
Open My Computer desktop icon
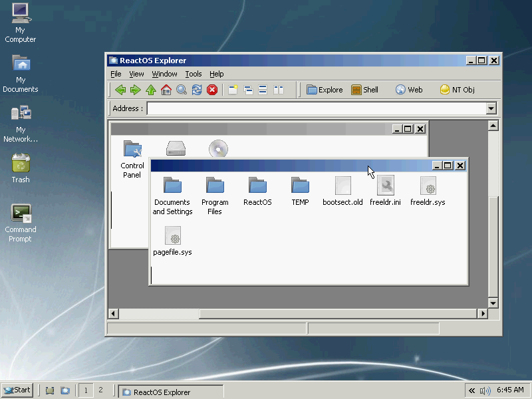21,23
